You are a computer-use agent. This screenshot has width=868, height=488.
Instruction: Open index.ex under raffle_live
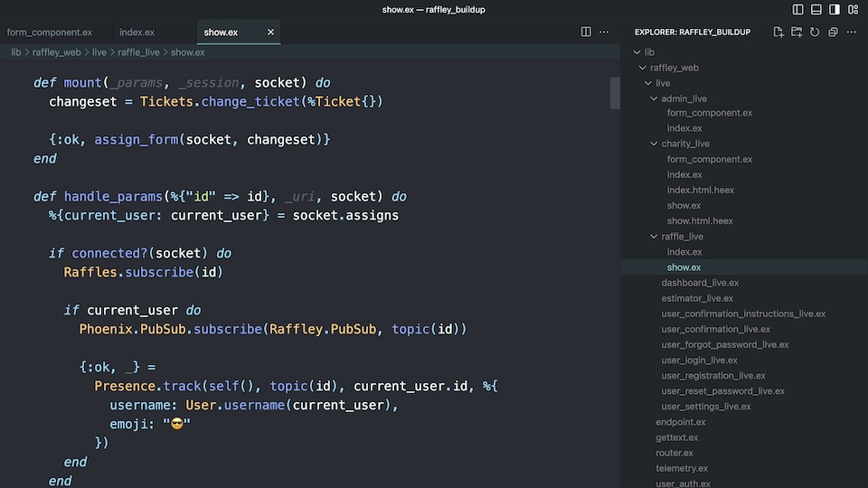pos(684,252)
